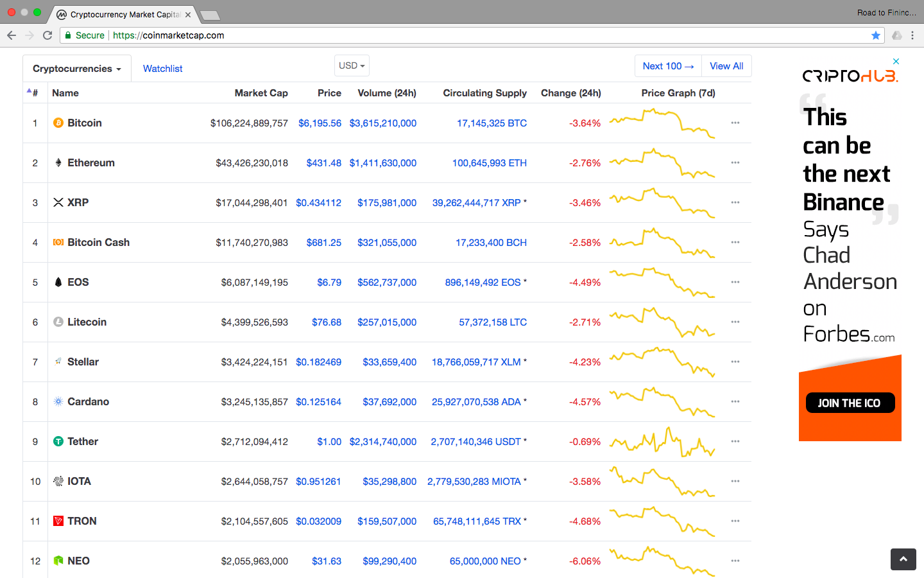This screenshot has height=578, width=924.
Task: Switch to the Watchlist tab
Action: coord(162,69)
